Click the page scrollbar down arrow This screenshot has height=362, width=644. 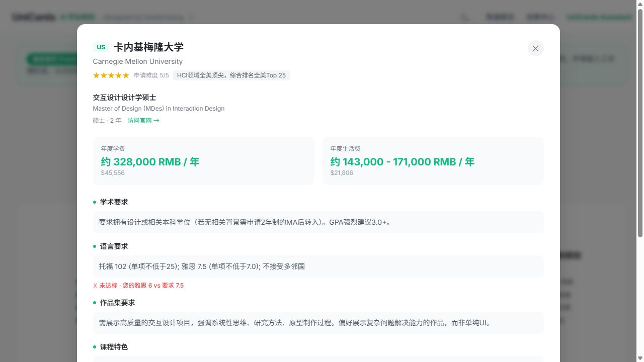click(640, 358)
